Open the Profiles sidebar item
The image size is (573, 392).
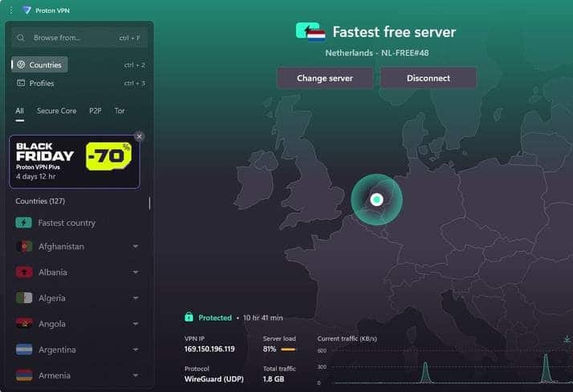coord(35,83)
